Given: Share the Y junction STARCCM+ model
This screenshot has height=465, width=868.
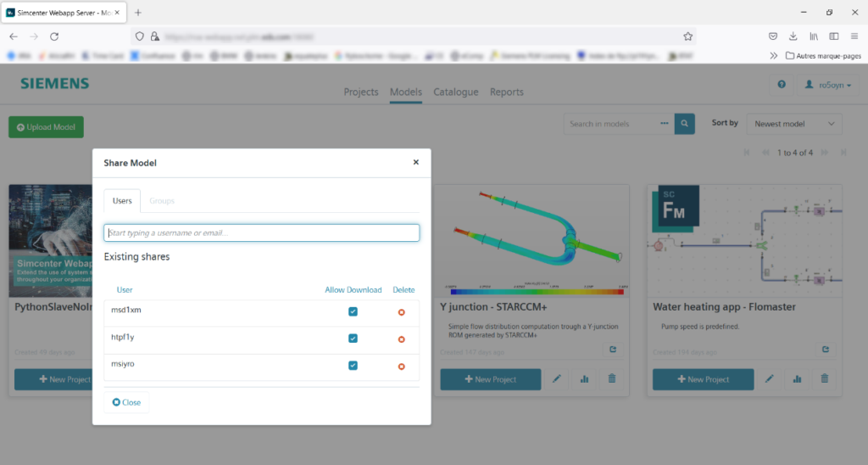Looking at the screenshot, I should tap(613, 349).
